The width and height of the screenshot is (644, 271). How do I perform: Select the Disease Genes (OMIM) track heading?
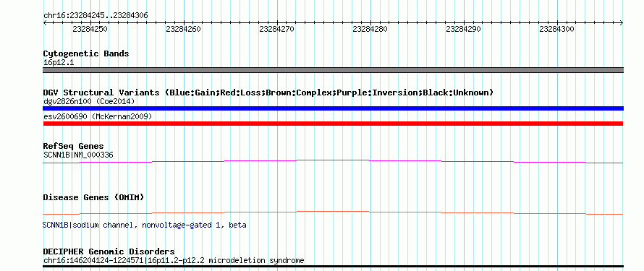click(x=93, y=197)
